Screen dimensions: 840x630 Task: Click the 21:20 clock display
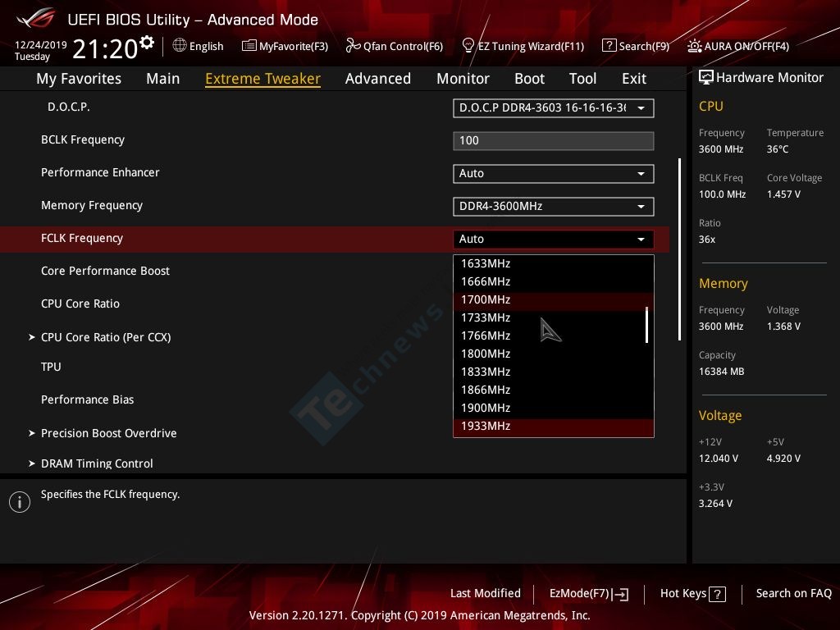(105, 48)
